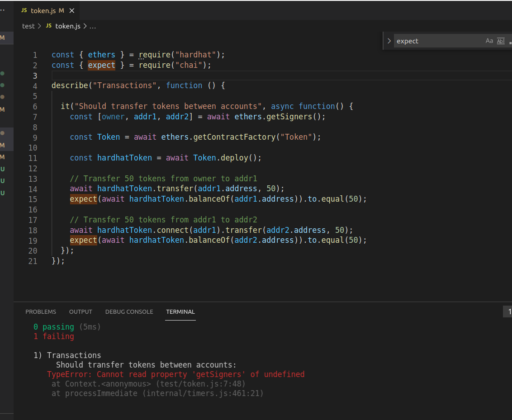
Task: Open the token.js breadcrumb segment
Action: click(x=67, y=26)
